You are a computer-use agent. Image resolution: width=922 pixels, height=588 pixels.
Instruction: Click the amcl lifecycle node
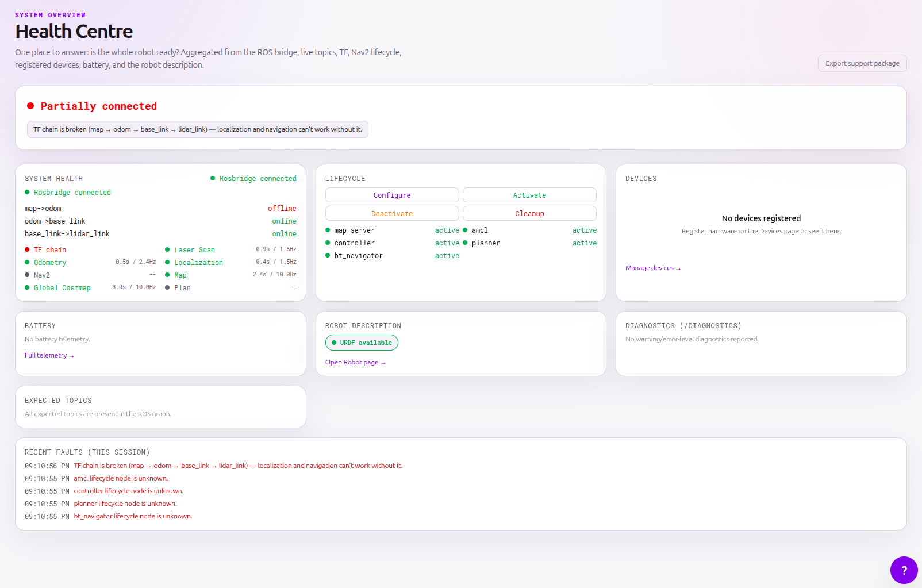(529, 230)
